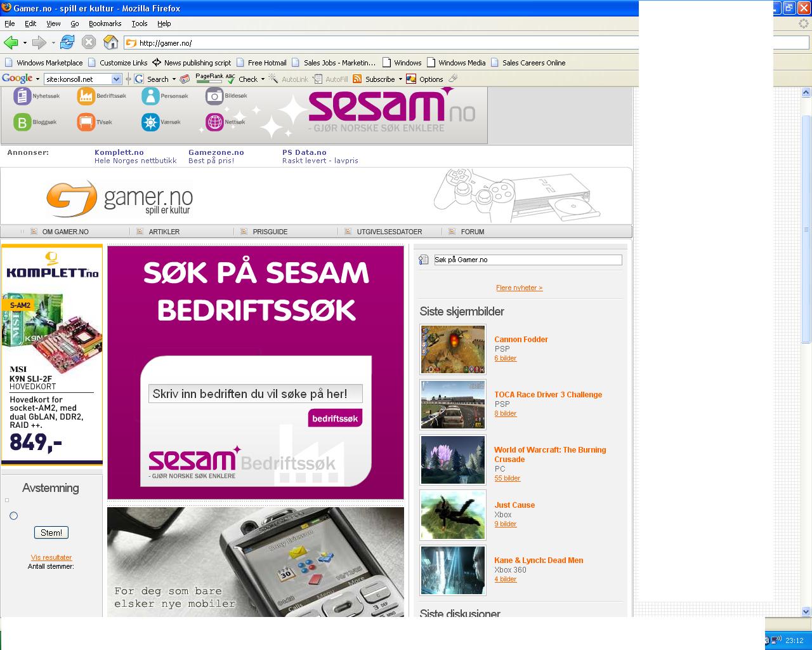This screenshot has height=650, width=812.
Task: Reload the page with the refresh icon
Action: (x=67, y=43)
